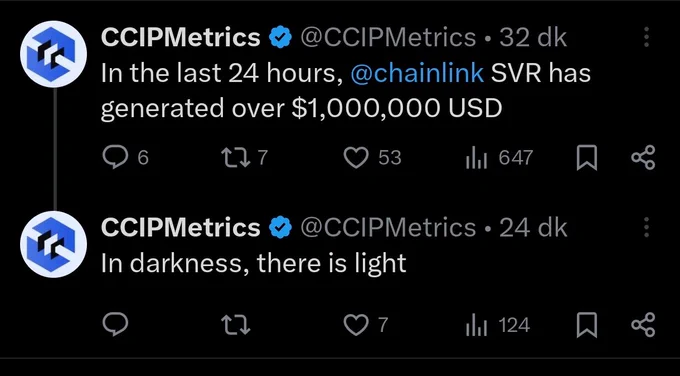Image resolution: width=680 pixels, height=376 pixels.
Task: Open CCIPMetrics avatar on the first tweet
Action: (x=53, y=54)
